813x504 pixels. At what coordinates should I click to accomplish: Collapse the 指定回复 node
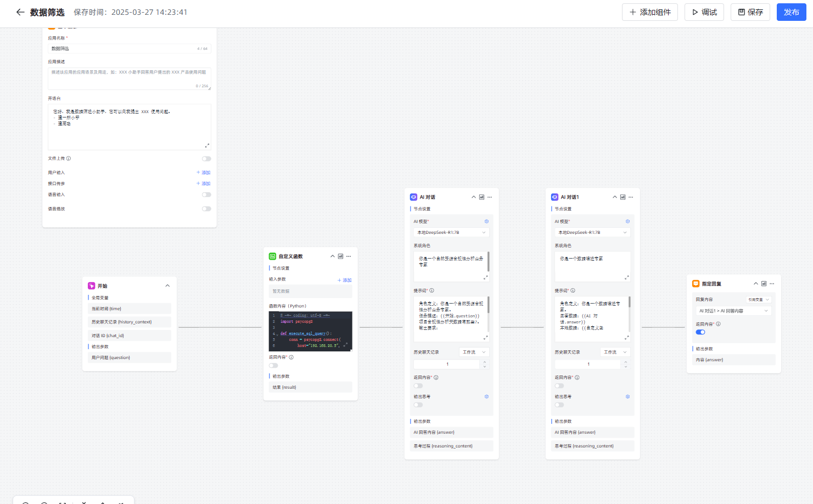click(756, 284)
